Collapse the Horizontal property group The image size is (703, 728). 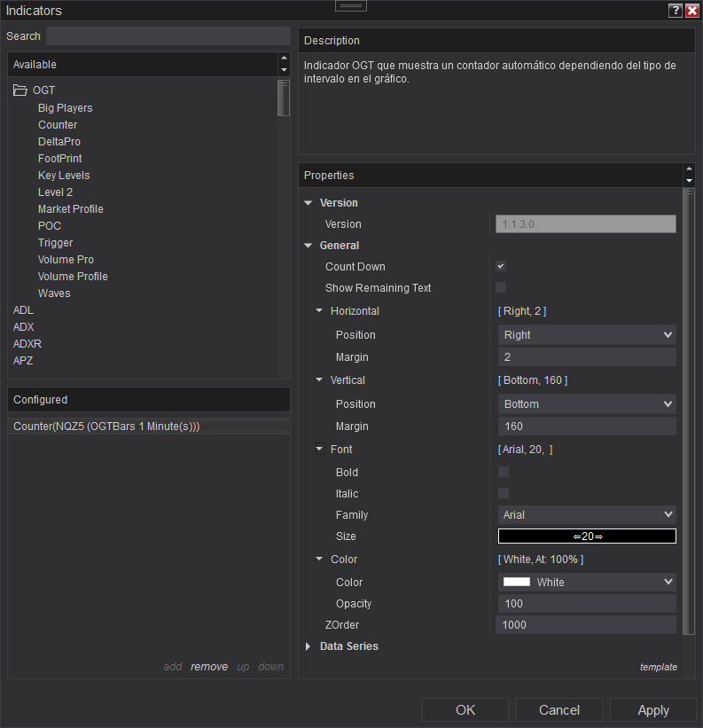pos(319,310)
